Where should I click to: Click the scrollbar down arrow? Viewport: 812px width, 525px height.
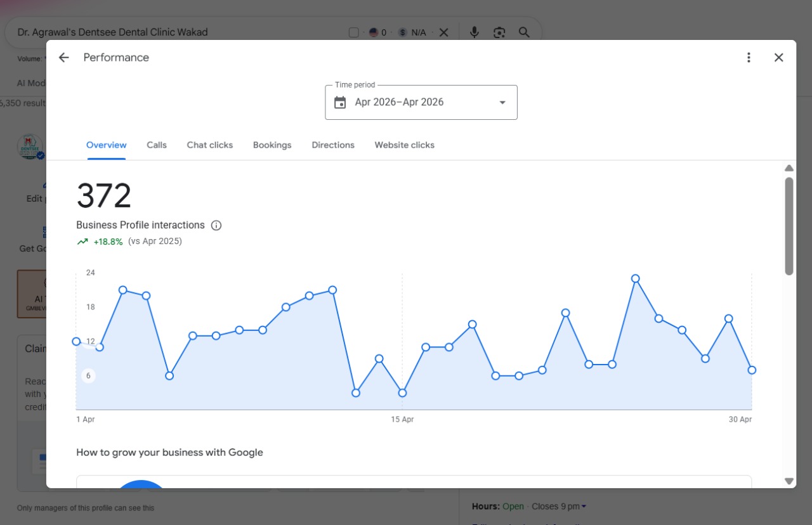[x=789, y=481]
